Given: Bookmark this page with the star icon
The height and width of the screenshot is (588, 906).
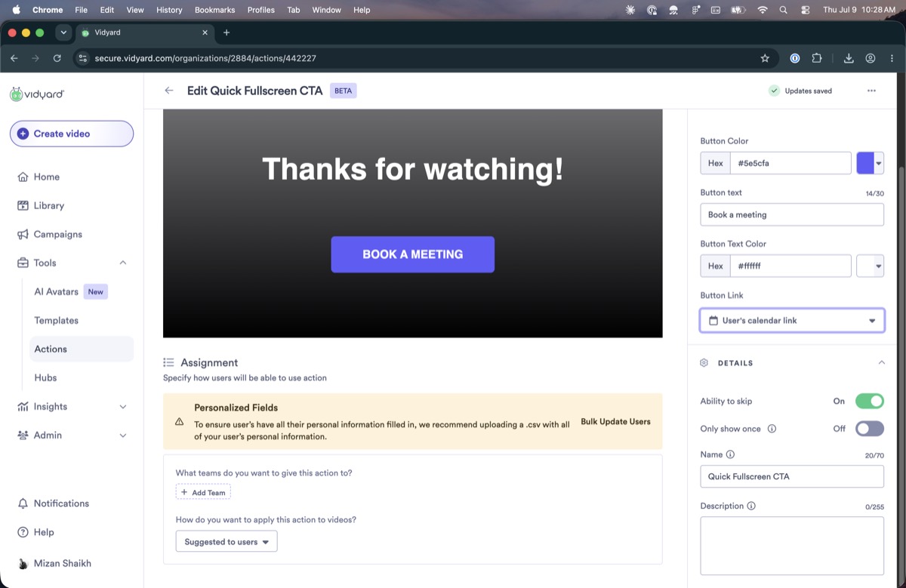Looking at the screenshot, I should click(x=765, y=58).
